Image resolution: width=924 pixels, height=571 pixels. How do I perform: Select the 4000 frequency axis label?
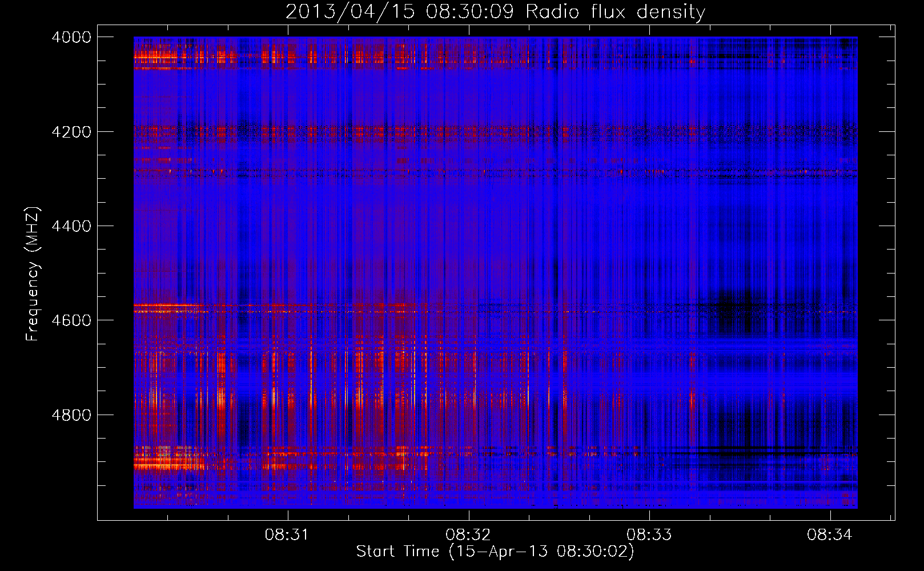(x=71, y=37)
